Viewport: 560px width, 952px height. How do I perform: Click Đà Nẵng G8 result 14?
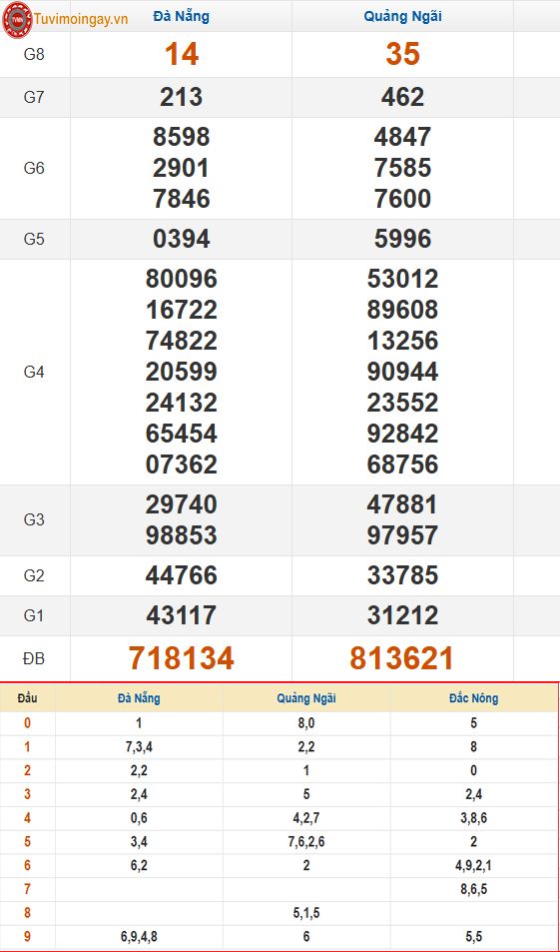click(x=182, y=54)
